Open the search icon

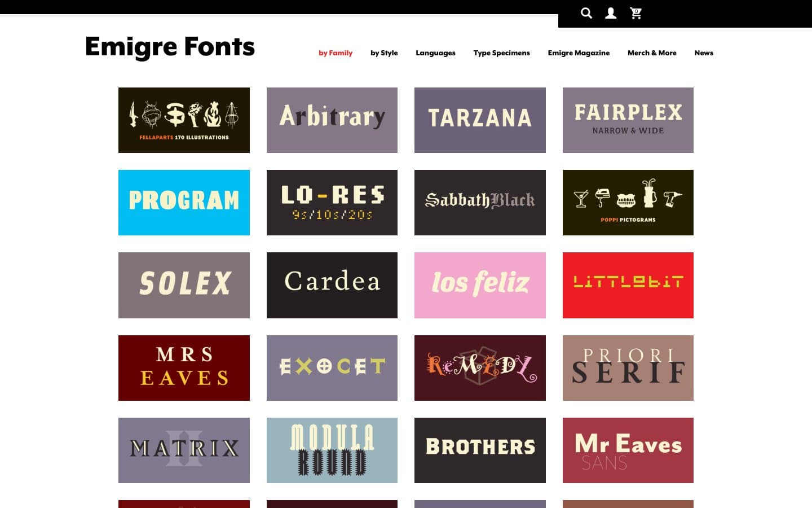click(586, 13)
